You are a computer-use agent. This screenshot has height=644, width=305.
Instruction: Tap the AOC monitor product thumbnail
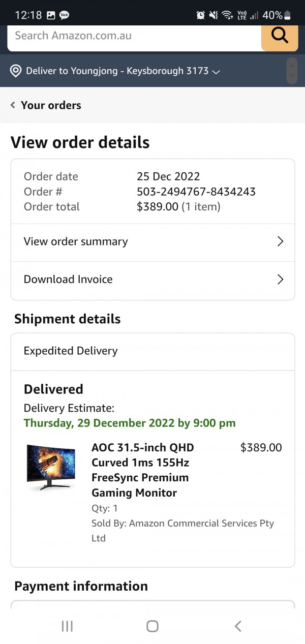pos(51,468)
